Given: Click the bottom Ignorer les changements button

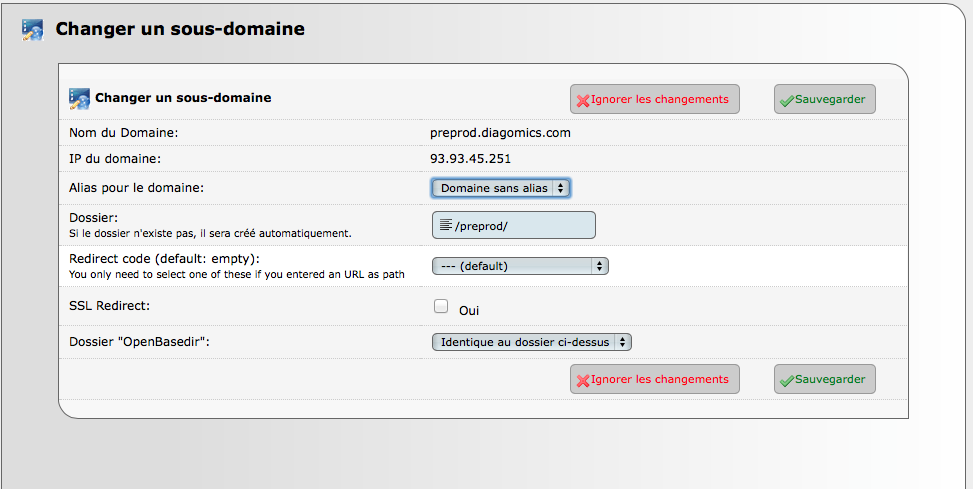Looking at the screenshot, I should click(655, 379).
